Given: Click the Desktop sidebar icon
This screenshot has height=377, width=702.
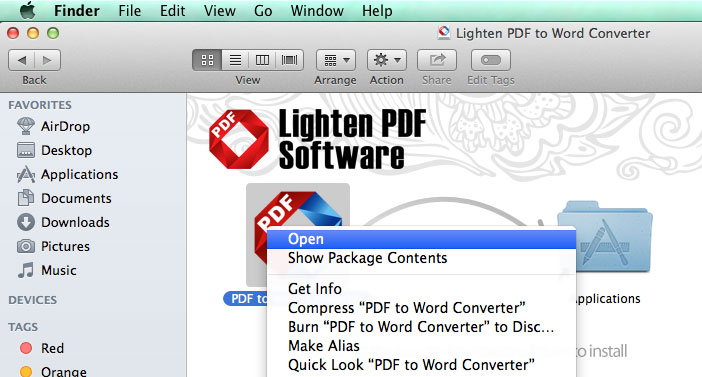Looking at the screenshot, I should pyautogui.click(x=26, y=150).
